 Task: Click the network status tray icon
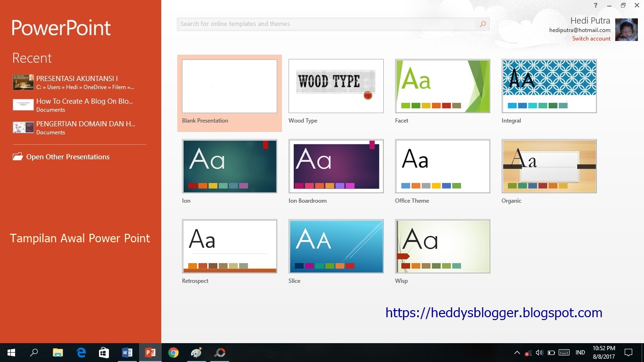528,353
